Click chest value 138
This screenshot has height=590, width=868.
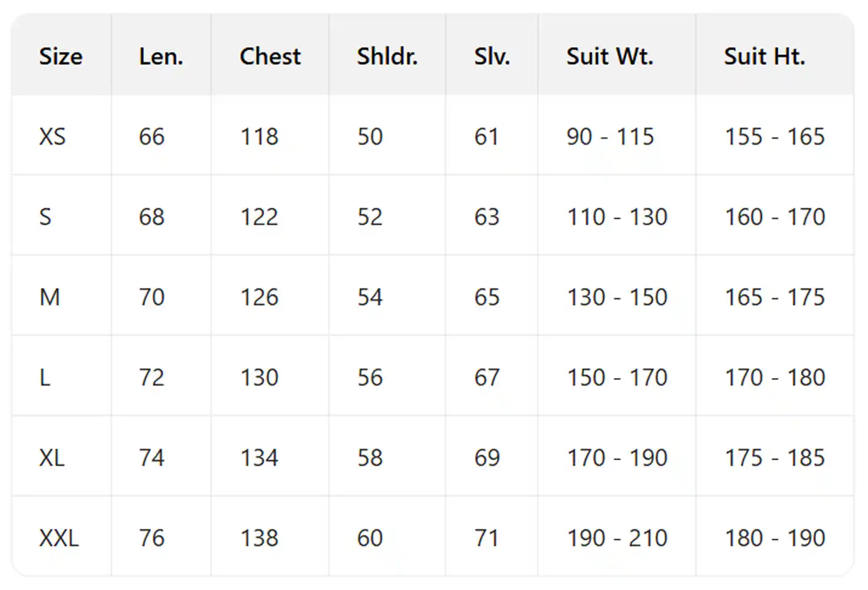pos(259,538)
